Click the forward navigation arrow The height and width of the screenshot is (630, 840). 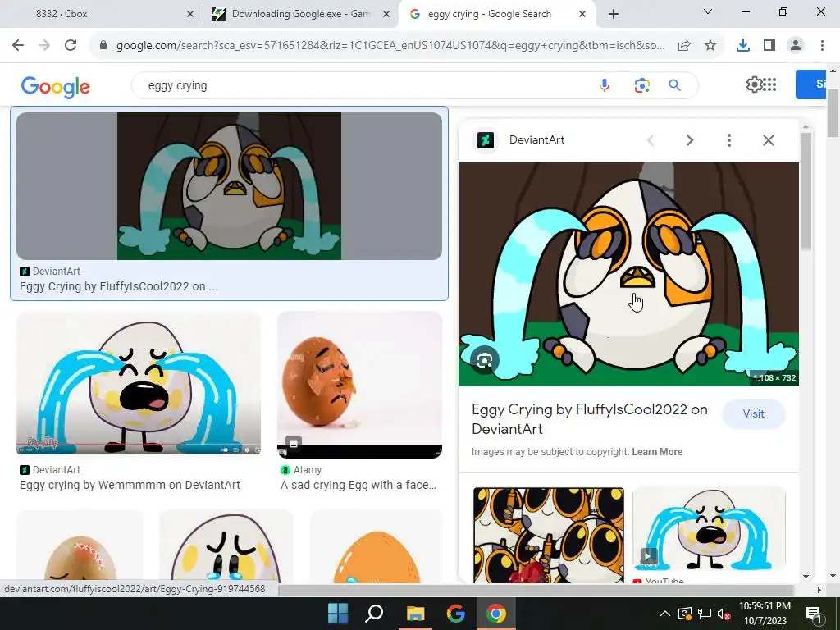coord(44,46)
